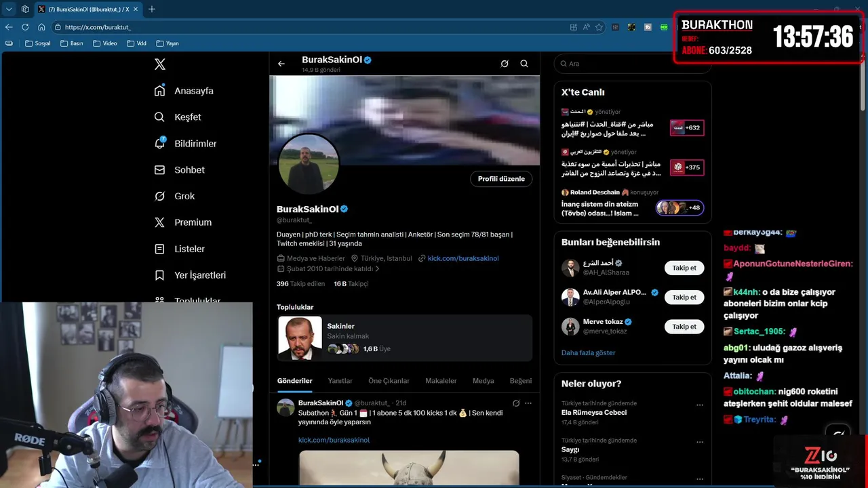Switch to the Yanıtlar tab
868x488 pixels.
point(340,381)
